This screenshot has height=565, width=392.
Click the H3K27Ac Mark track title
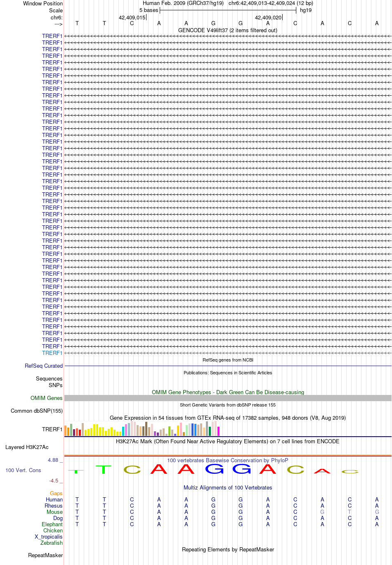(x=228, y=442)
